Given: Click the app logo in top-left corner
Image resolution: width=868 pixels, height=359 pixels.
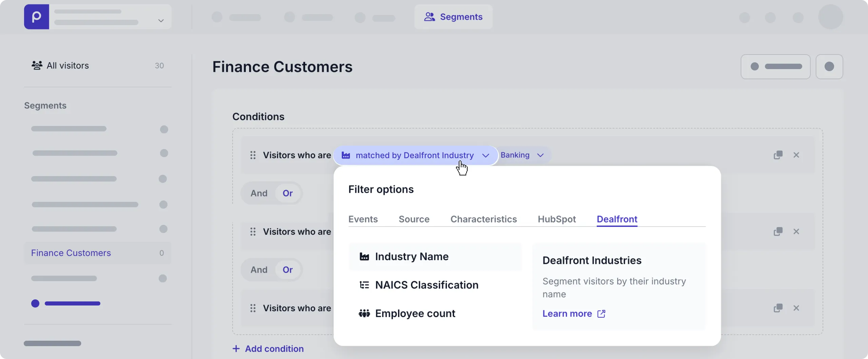Looking at the screenshot, I should point(36,17).
